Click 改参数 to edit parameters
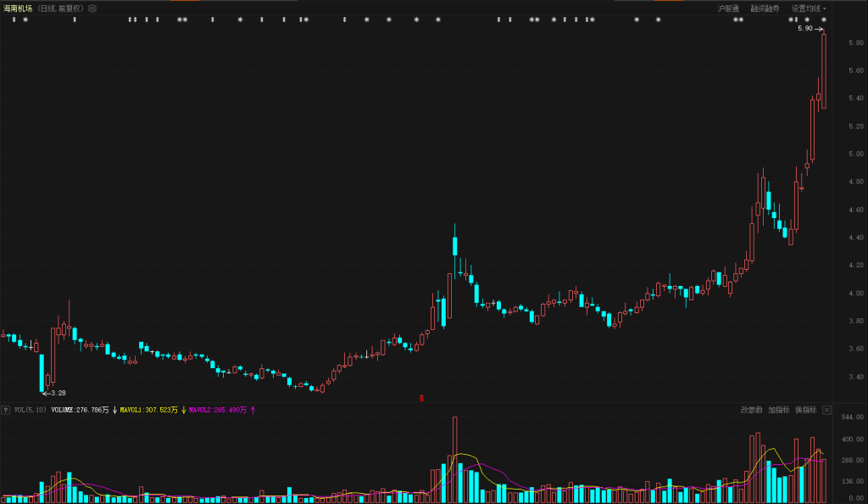 point(751,410)
